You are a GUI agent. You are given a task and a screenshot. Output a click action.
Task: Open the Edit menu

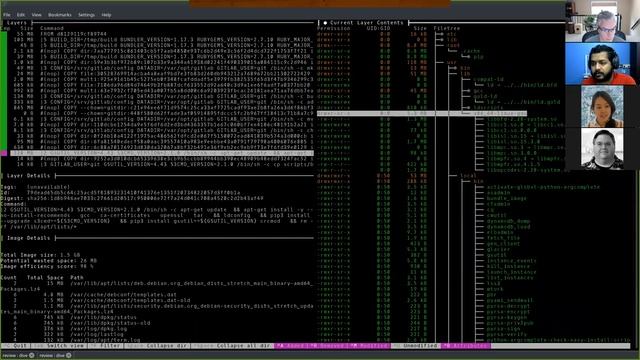click(x=21, y=15)
